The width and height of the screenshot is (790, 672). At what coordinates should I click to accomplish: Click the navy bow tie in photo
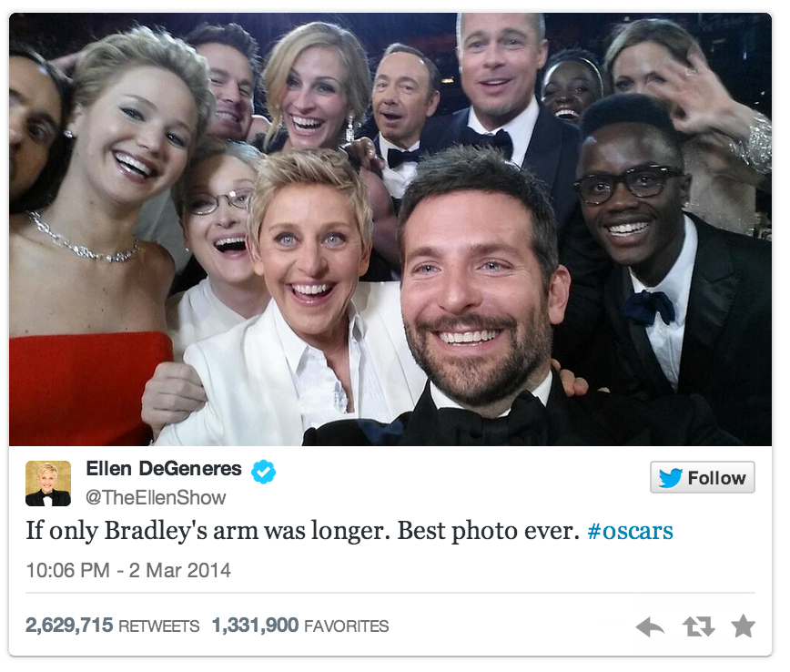pyautogui.click(x=650, y=307)
